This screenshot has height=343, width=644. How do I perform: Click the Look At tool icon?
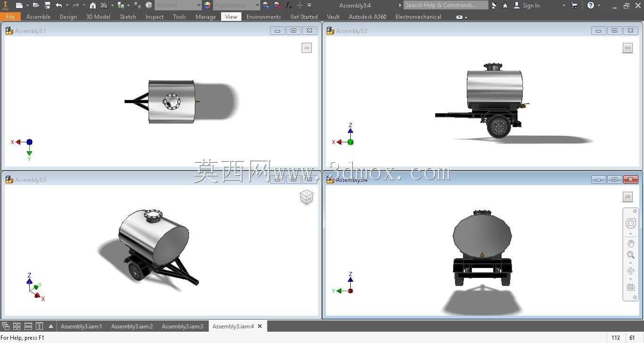point(631,287)
